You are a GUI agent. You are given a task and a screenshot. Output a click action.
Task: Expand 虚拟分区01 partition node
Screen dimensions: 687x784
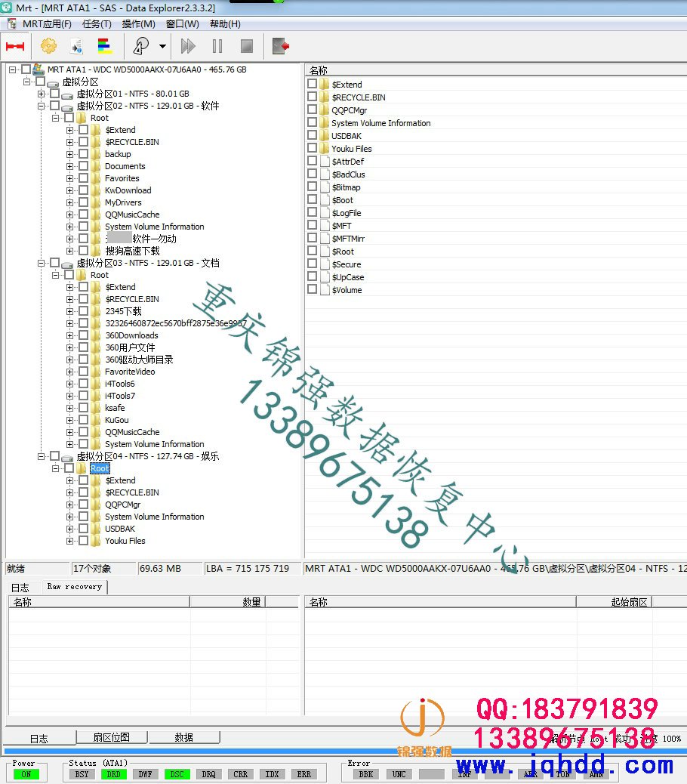41,94
